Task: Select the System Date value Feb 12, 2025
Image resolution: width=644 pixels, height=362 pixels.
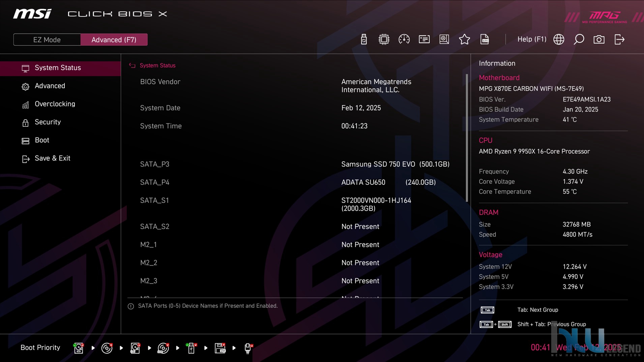Action: coord(361,108)
